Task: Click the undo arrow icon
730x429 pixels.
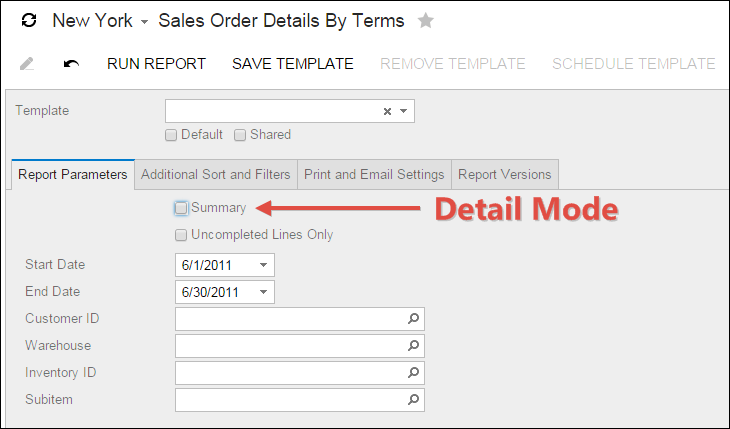Action: click(x=70, y=64)
